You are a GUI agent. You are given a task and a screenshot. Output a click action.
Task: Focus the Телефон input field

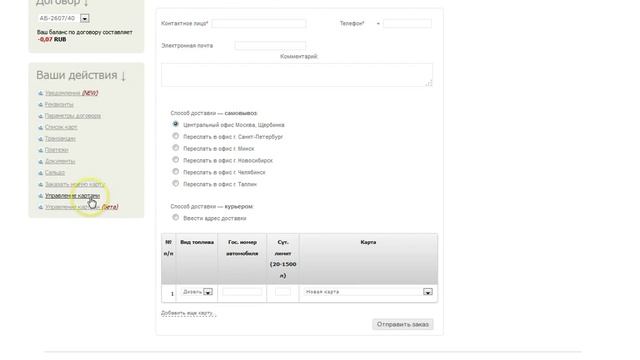[x=407, y=24]
